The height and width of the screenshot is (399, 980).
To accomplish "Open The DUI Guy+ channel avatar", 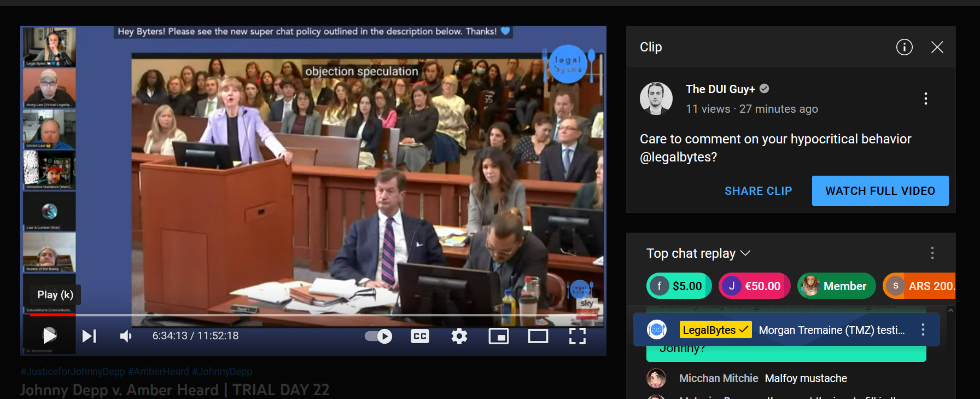I will [656, 99].
